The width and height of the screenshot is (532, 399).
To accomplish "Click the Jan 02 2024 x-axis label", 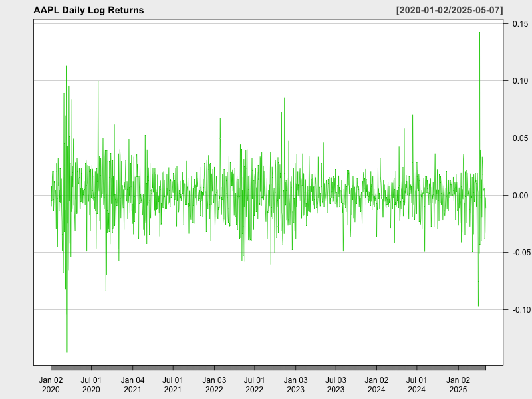I will [x=376, y=385].
